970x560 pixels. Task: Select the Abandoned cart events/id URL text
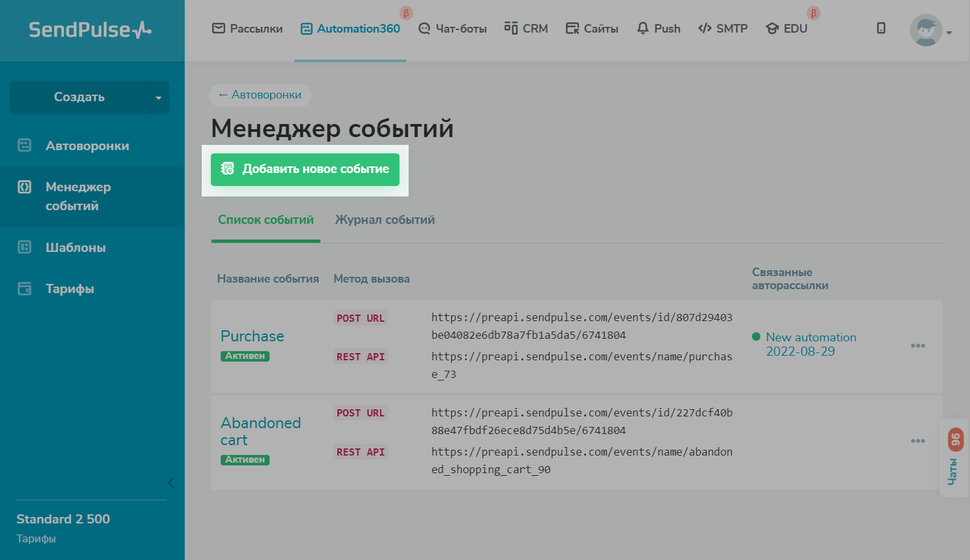[582, 422]
